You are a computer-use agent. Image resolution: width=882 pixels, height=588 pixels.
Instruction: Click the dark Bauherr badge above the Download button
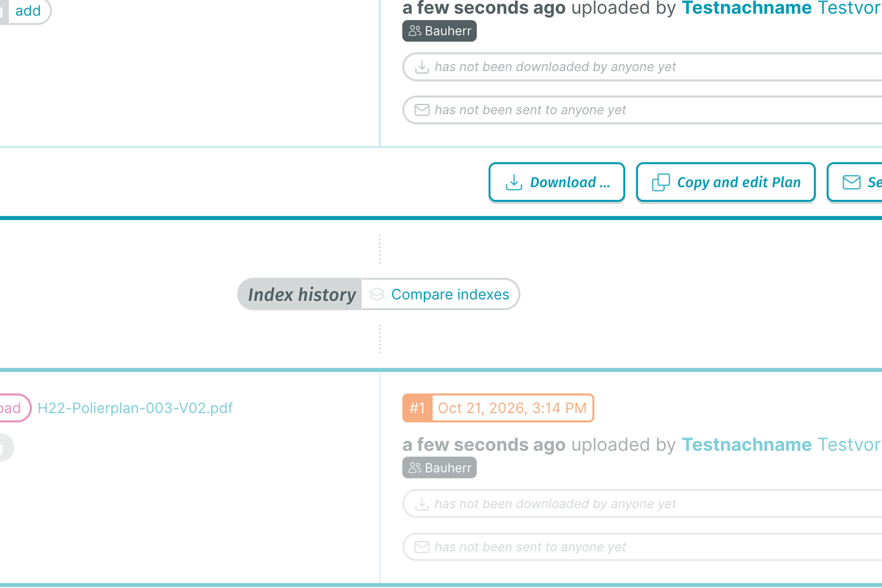[x=439, y=31]
